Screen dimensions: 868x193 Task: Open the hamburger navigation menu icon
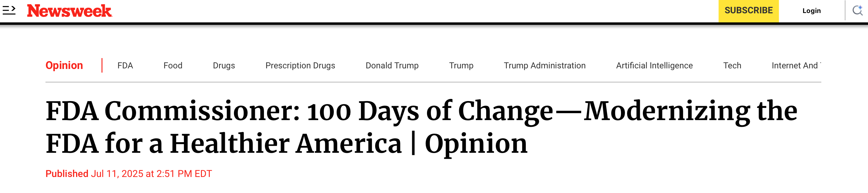point(9,10)
